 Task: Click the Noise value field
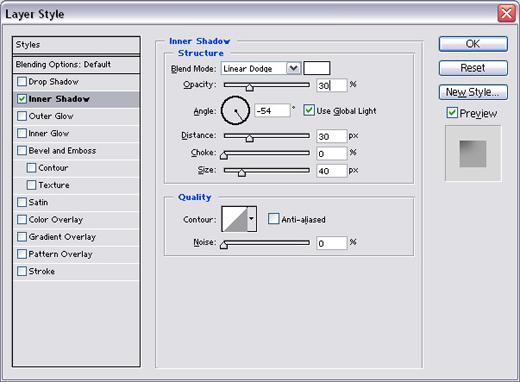pyautogui.click(x=332, y=243)
